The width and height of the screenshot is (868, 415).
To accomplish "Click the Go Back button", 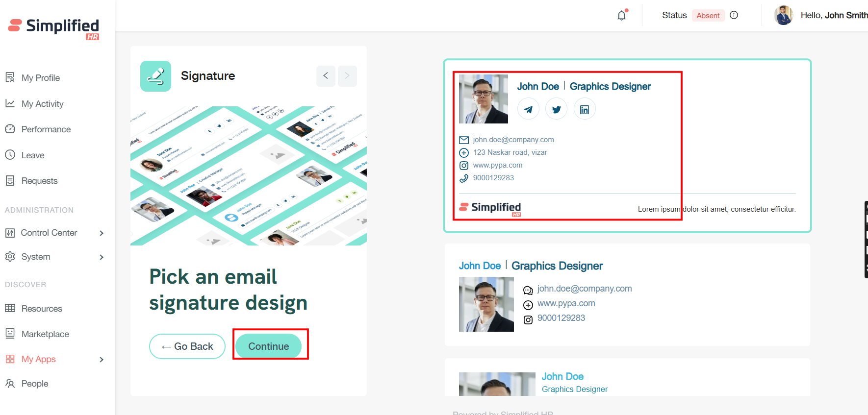I will [x=187, y=346].
